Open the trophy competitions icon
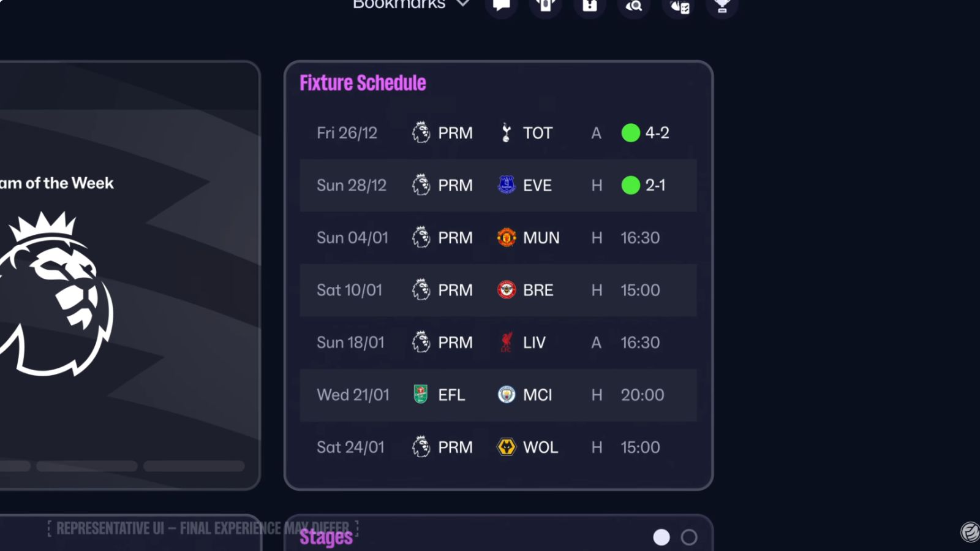The image size is (980, 551). 722,6
